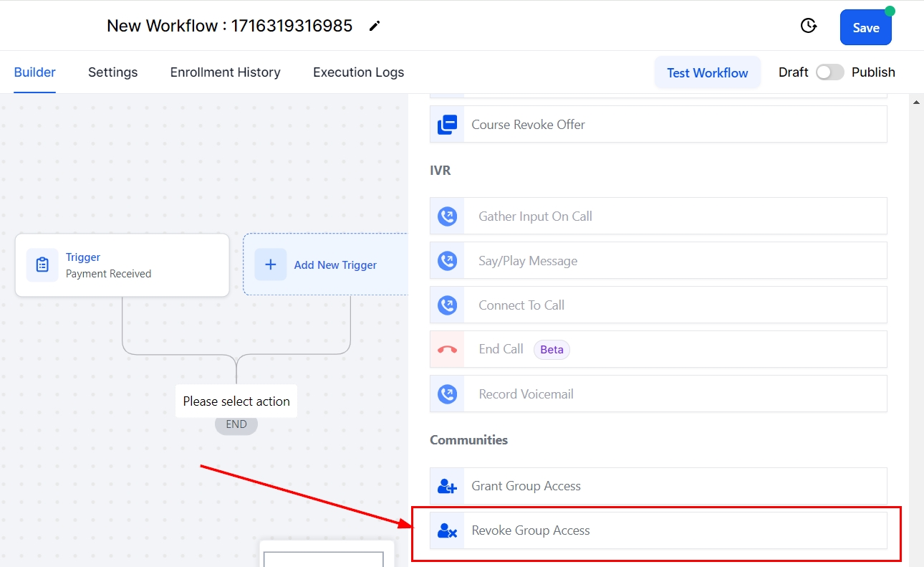Switch to the Settings tab

coord(112,72)
